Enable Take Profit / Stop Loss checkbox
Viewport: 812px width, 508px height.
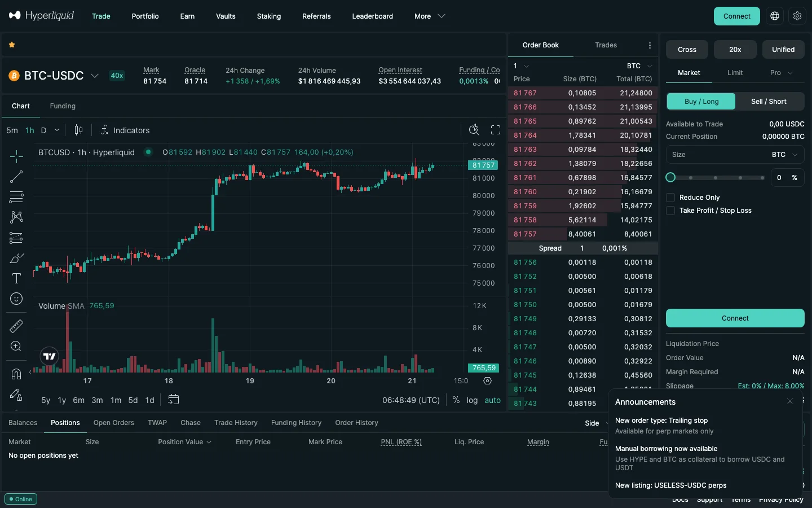(x=670, y=211)
